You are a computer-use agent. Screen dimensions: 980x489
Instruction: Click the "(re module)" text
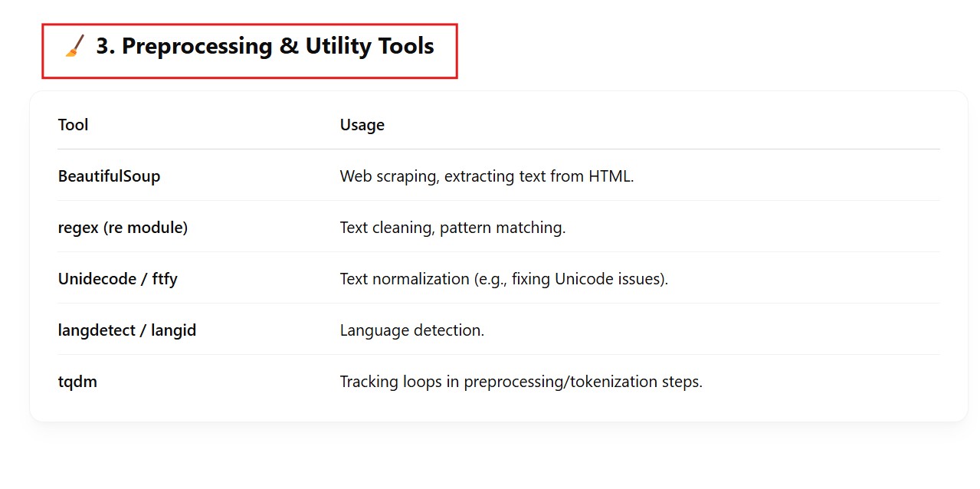tap(146, 228)
